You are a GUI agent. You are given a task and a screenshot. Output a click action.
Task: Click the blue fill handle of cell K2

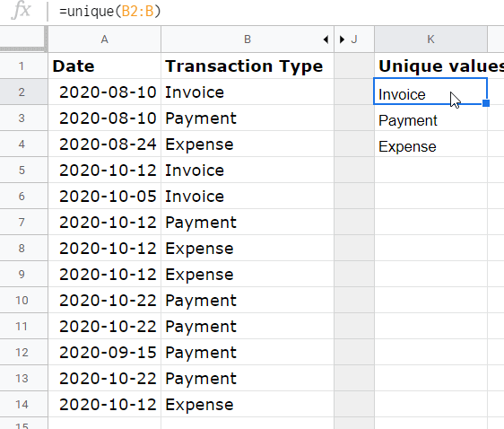pyautogui.click(x=486, y=103)
